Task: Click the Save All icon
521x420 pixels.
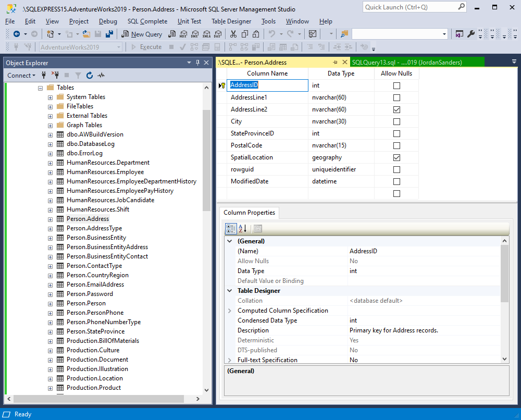Action: (x=109, y=34)
